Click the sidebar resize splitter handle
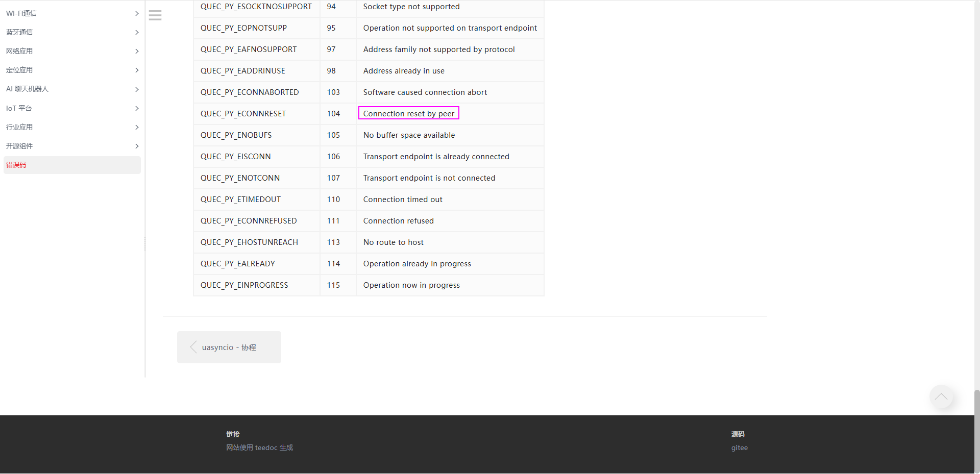 pyautogui.click(x=145, y=244)
